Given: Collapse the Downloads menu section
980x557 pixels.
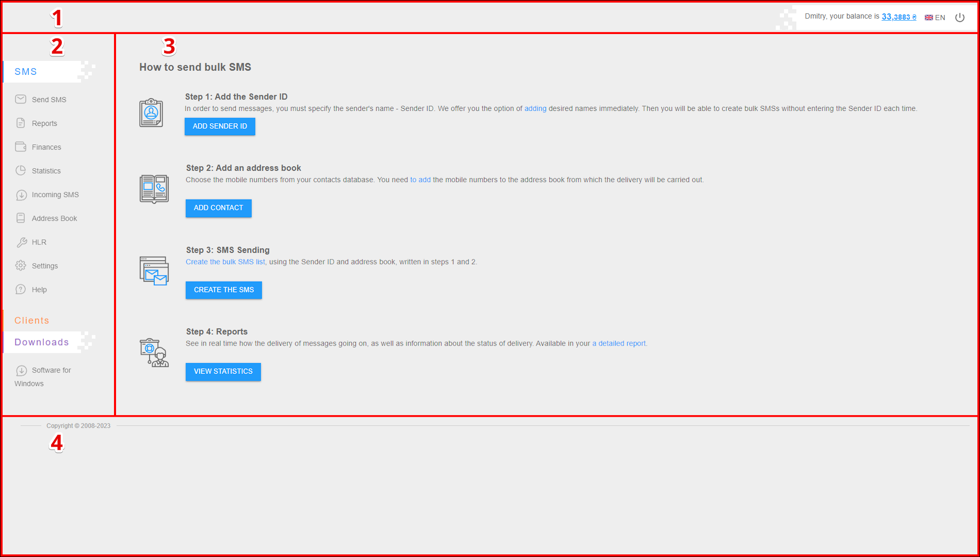Looking at the screenshot, I should tap(42, 342).
